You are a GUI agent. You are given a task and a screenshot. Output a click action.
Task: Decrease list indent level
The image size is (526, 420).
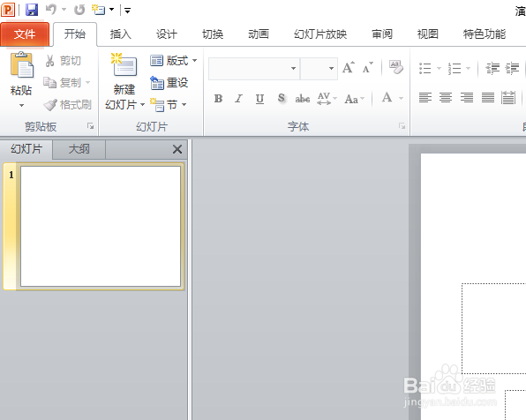click(492, 69)
